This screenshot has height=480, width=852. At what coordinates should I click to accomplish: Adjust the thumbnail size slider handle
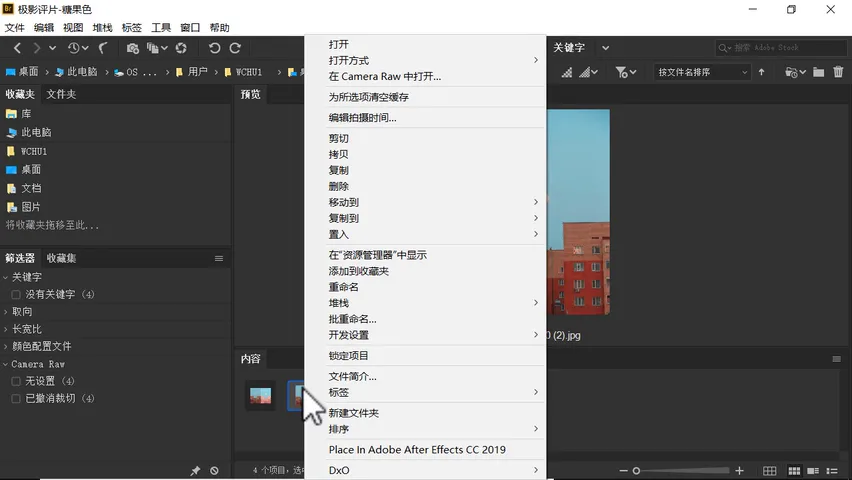[x=636, y=471]
